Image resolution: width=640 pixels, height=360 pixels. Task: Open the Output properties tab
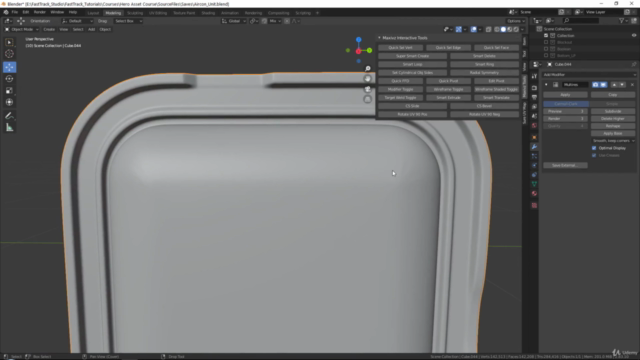[x=534, y=97]
